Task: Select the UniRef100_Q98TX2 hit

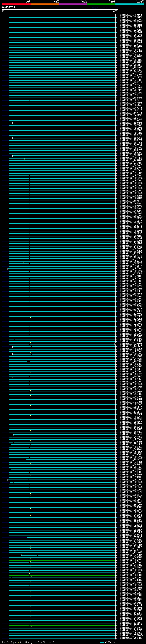Action: (x=131, y=263)
